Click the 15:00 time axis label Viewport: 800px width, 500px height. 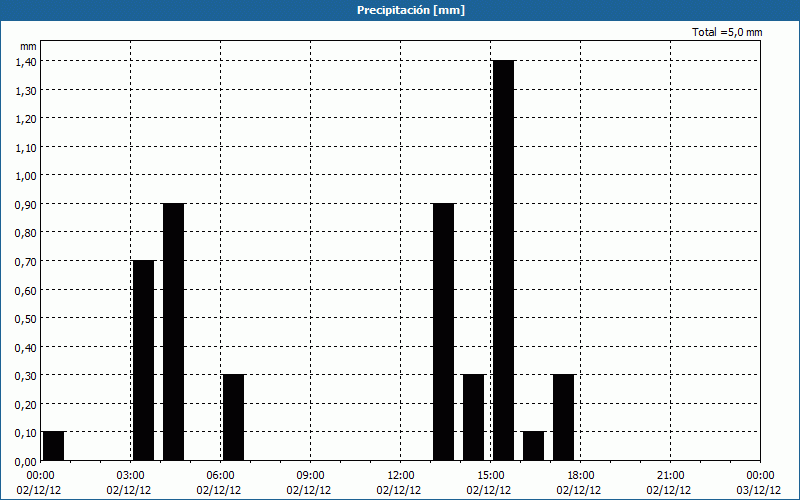click(490, 476)
